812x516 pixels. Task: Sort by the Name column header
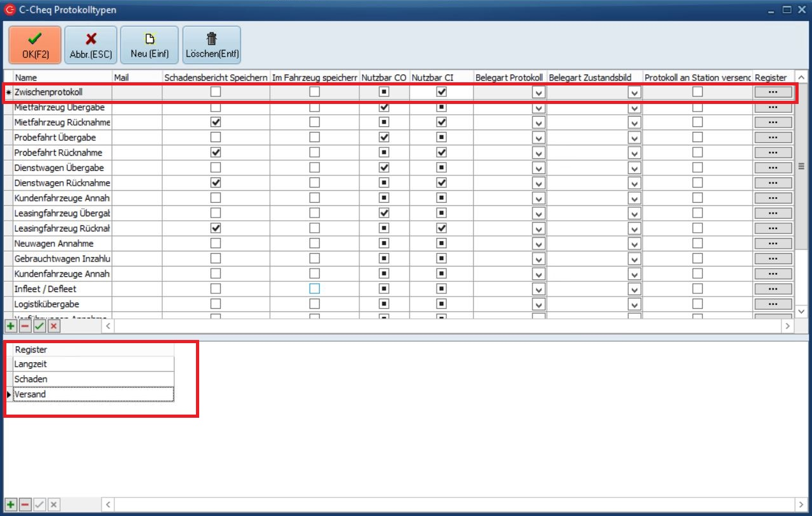(x=62, y=77)
